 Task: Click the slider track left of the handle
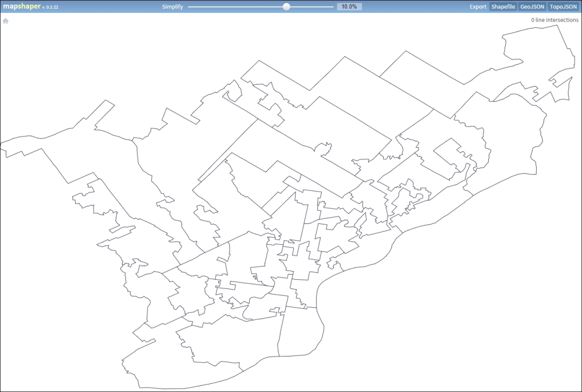(233, 7)
